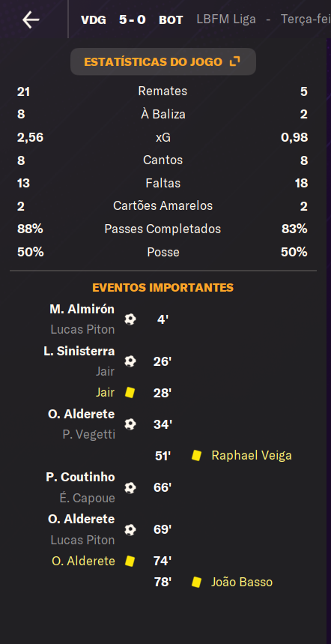The image size is (331, 644).
Task: Click the LBFM Liga competition name
Action: coord(226,19)
